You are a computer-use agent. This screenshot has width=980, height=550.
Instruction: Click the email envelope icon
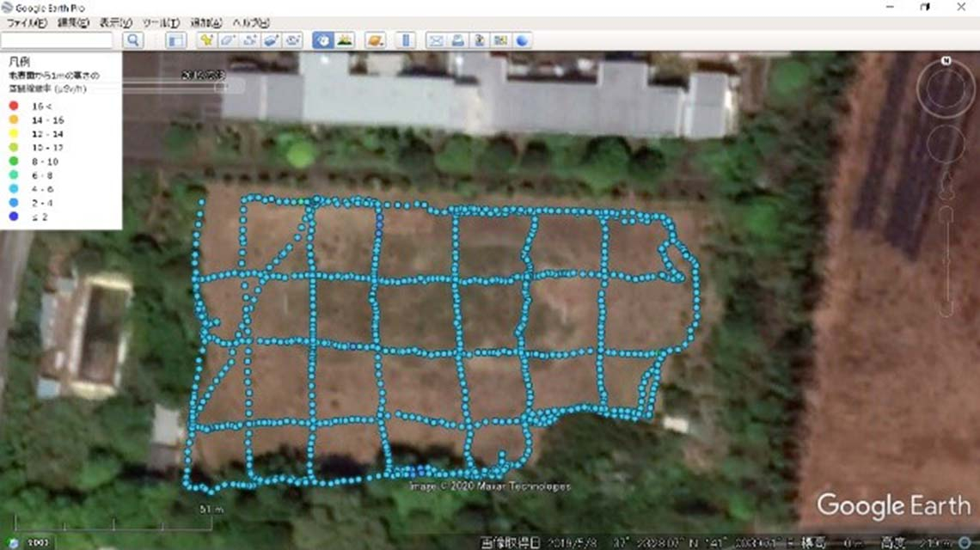pos(437,40)
